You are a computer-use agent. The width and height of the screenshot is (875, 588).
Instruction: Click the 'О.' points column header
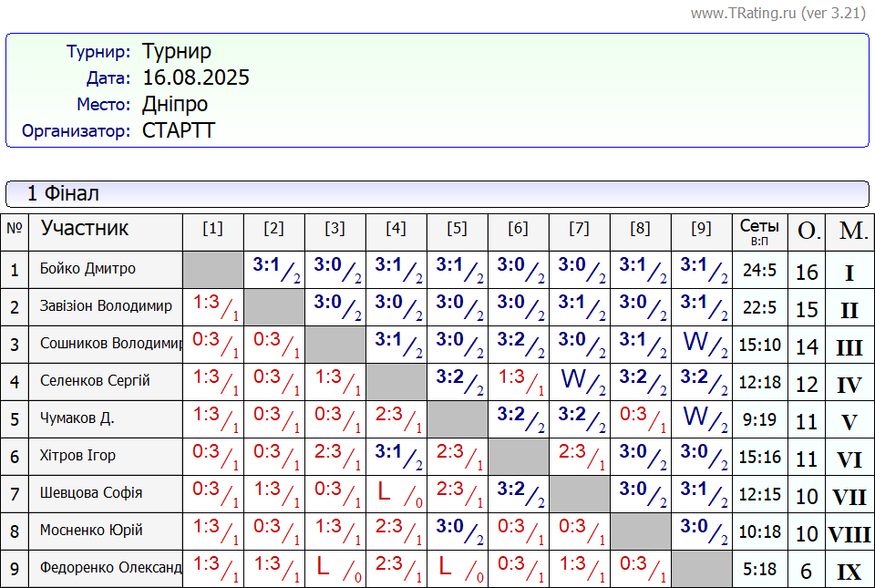coord(808,231)
